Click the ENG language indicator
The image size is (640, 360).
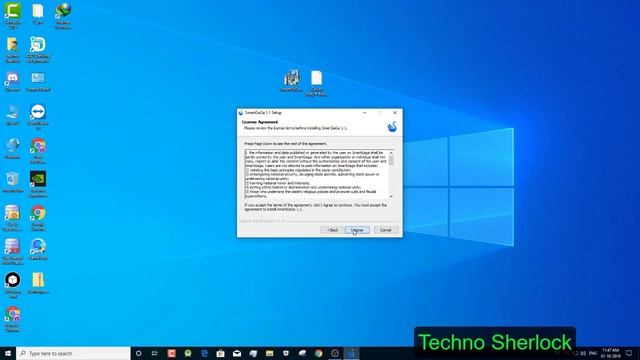(593, 353)
